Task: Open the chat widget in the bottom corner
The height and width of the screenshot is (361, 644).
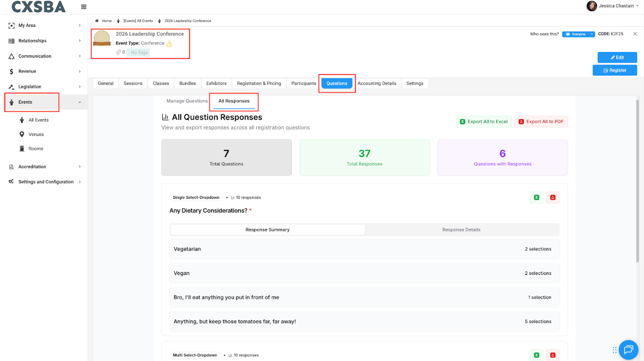Action: coord(628,349)
